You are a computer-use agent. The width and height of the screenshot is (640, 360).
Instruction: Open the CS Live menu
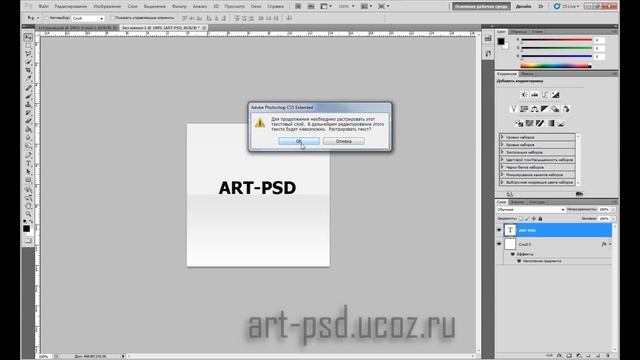(567, 7)
